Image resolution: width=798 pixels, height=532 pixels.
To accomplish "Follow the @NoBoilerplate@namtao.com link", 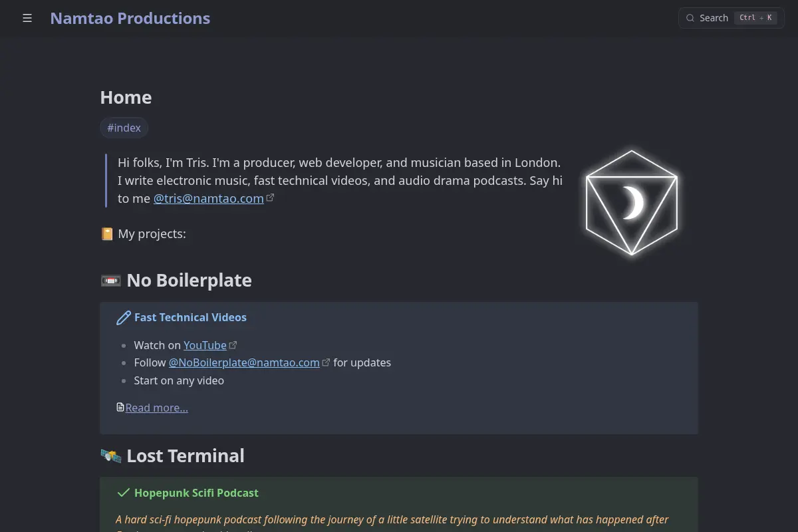I will (x=244, y=362).
